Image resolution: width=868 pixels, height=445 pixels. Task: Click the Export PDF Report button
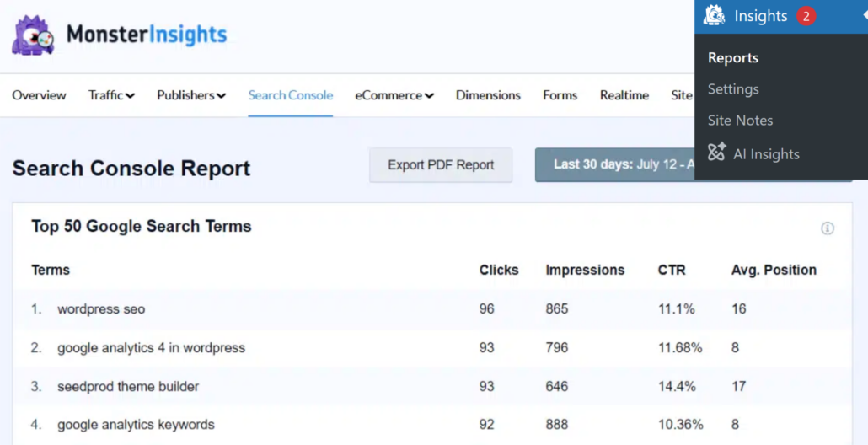[x=441, y=165]
